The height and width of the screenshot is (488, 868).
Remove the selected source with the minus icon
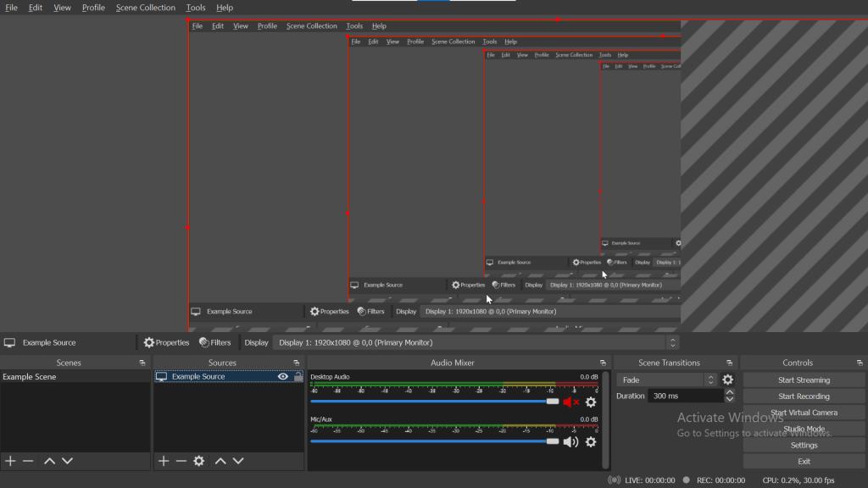point(181,461)
